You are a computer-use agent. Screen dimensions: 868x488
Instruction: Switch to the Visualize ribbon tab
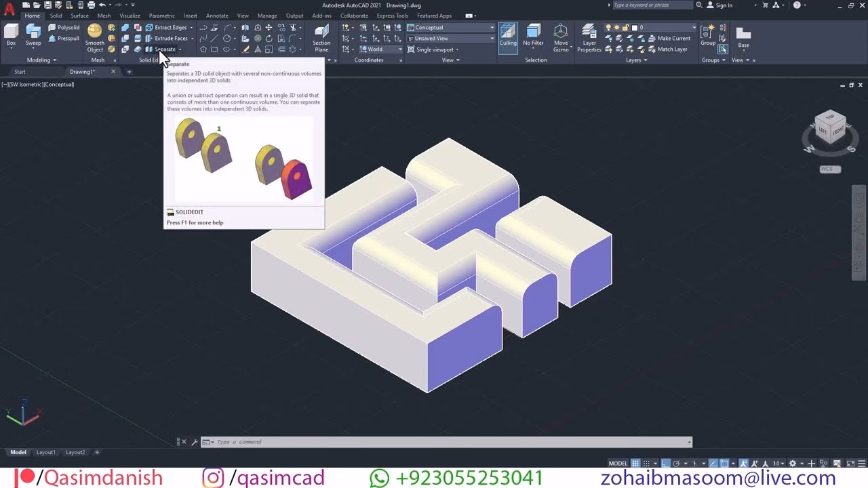pos(130,16)
